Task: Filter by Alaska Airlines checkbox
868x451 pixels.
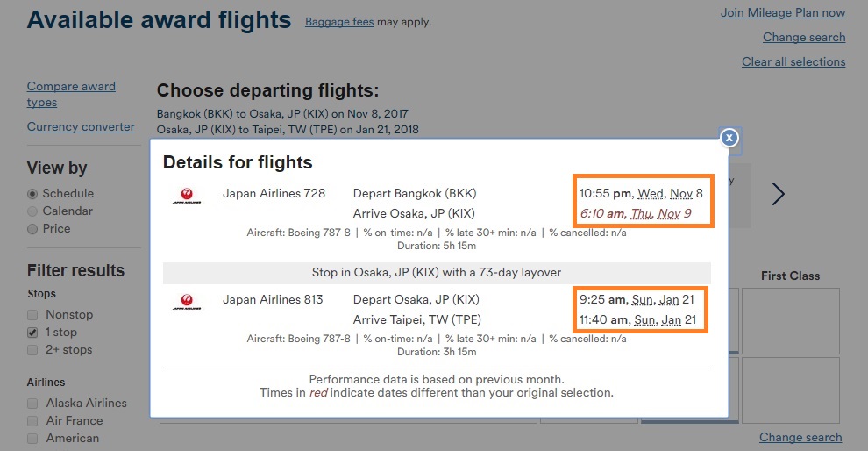Action: point(32,404)
